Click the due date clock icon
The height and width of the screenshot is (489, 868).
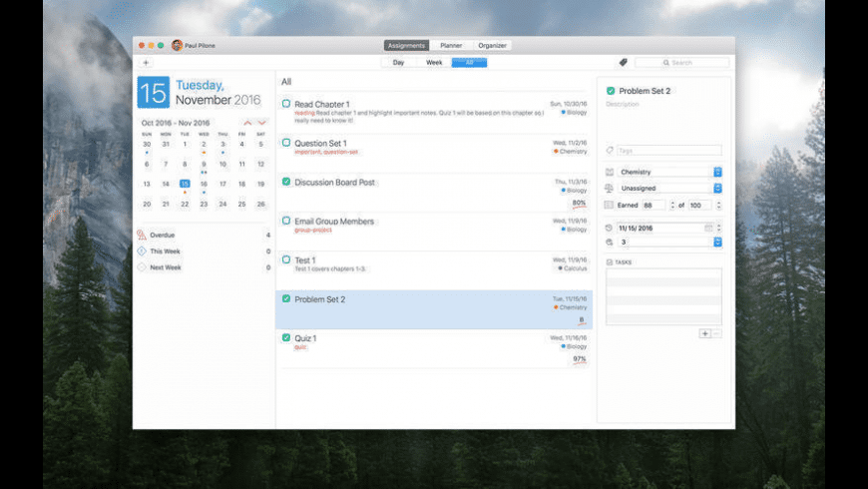(609, 229)
